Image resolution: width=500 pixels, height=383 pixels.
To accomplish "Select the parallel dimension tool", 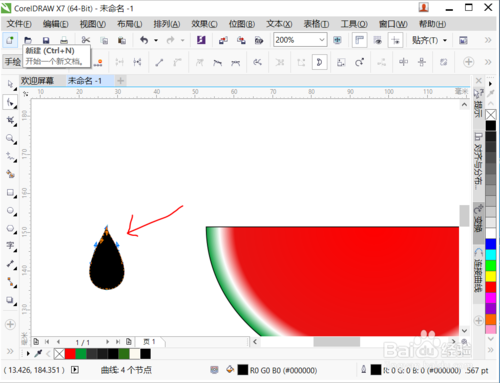I will [x=11, y=264].
